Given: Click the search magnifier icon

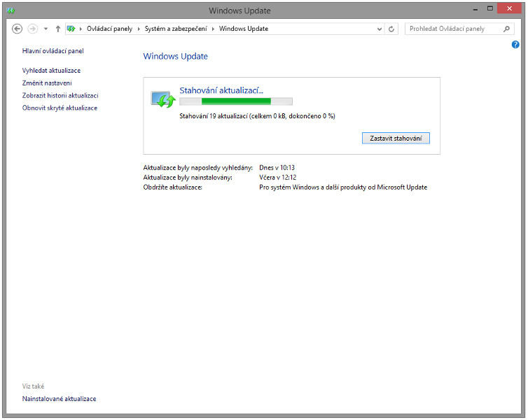Looking at the screenshot, I should tap(506, 29).
